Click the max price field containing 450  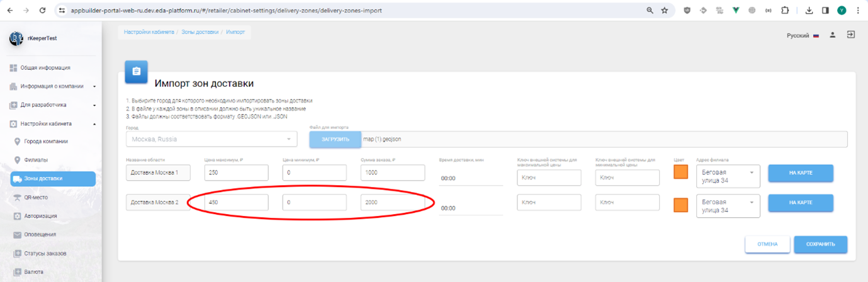[x=236, y=203]
